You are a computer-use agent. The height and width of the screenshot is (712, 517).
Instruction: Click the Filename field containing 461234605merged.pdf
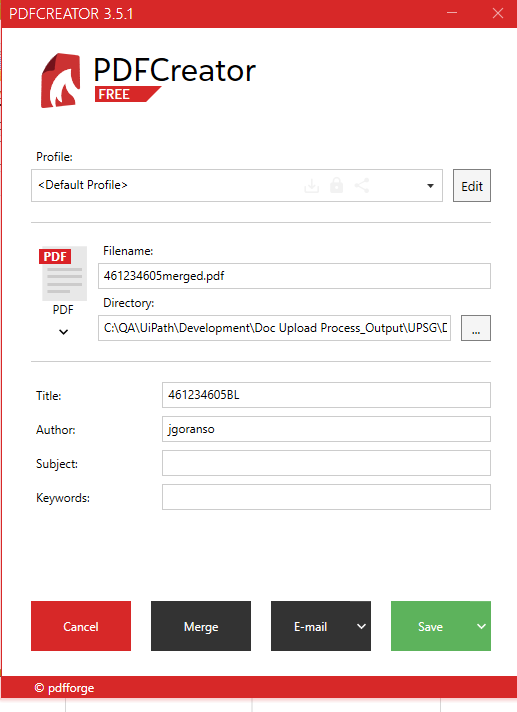[x=294, y=276]
